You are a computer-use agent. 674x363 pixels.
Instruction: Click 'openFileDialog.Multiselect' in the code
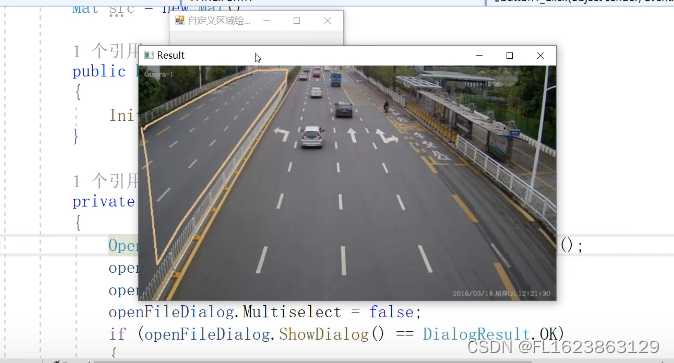click(x=225, y=311)
